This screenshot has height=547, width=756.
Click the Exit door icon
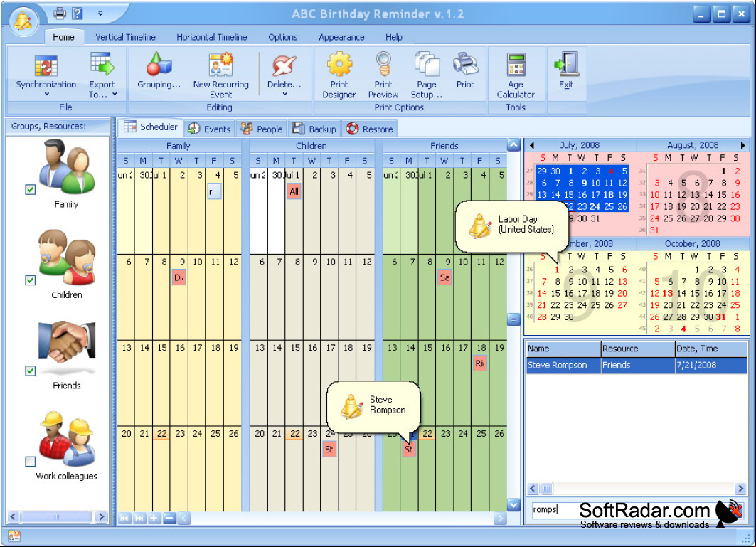pyautogui.click(x=566, y=63)
